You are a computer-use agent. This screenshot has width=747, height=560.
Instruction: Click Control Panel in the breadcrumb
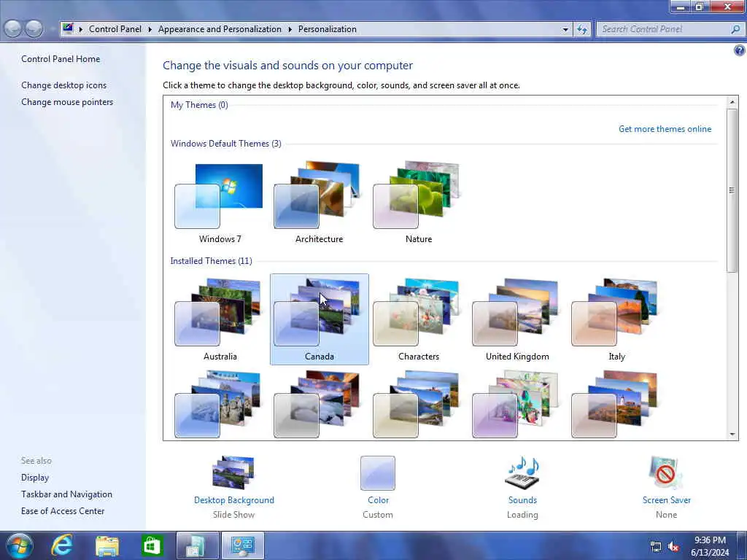[115, 29]
